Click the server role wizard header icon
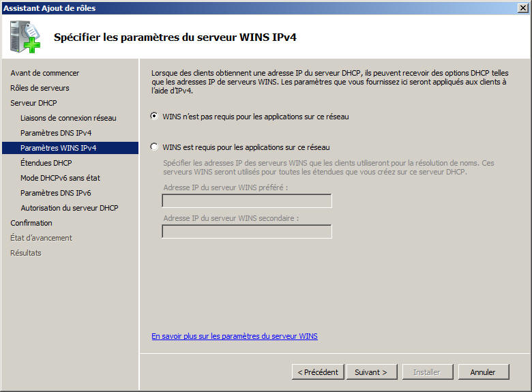532x392 pixels. pos(25,36)
